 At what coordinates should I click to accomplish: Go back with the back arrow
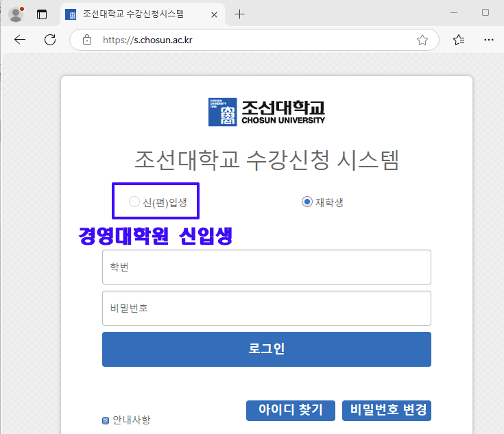19,40
